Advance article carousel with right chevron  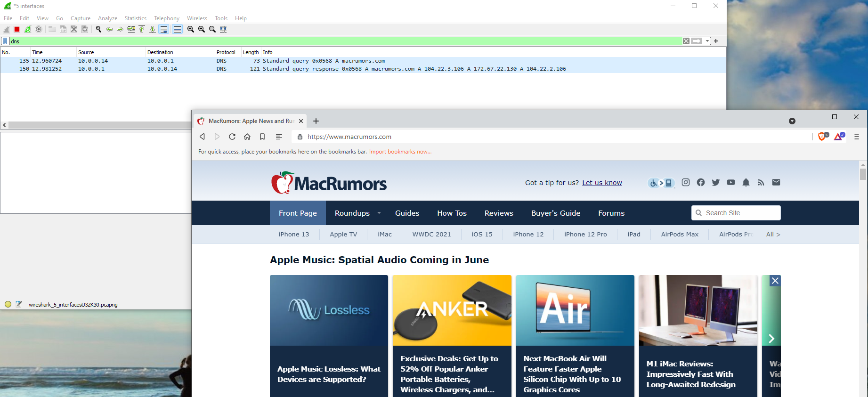click(x=771, y=339)
